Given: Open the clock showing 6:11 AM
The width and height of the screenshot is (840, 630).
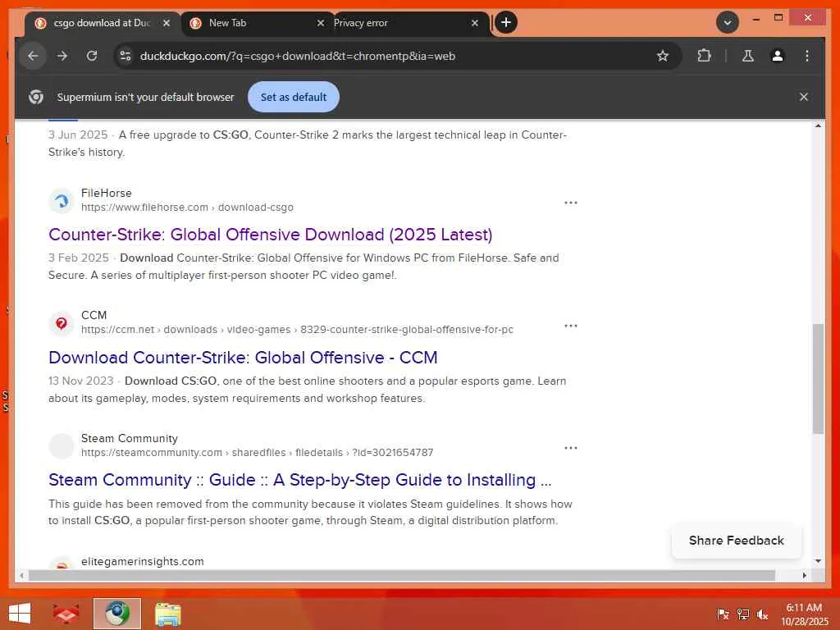Looking at the screenshot, I should pyautogui.click(x=804, y=614).
